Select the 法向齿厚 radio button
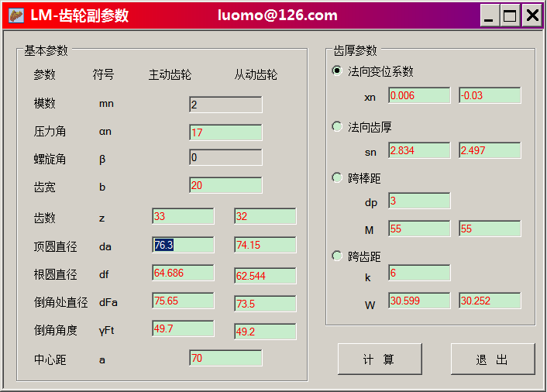This screenshot has width=547, height=392. [x=337, y=126]
